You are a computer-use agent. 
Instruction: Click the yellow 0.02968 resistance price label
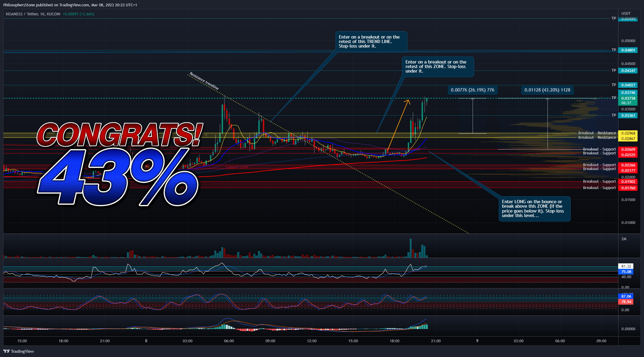click(x=628, y=133)
